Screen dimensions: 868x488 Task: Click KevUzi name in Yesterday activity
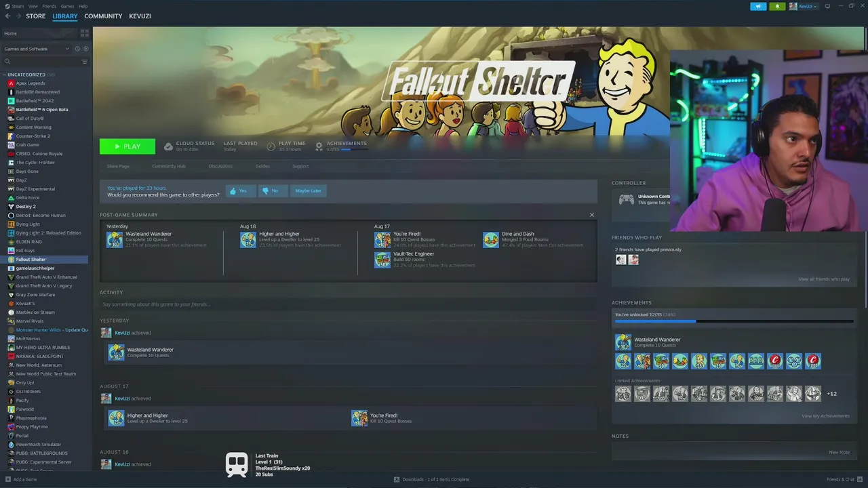[122, 333]
